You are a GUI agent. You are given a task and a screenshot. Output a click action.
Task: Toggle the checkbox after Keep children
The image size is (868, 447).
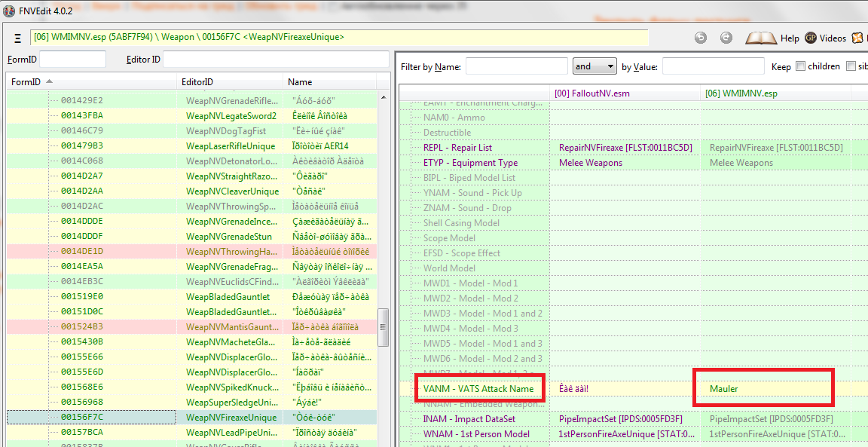click(852, 66)
